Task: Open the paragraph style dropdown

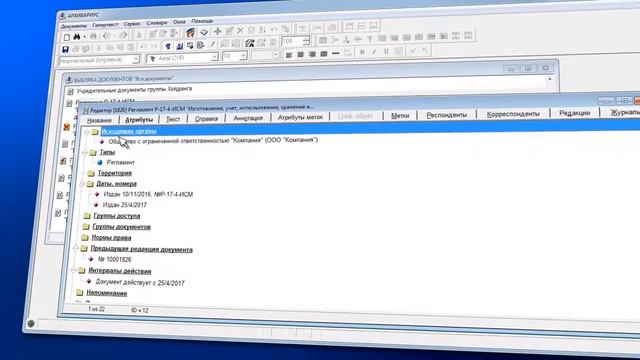Action: [136, 60]
